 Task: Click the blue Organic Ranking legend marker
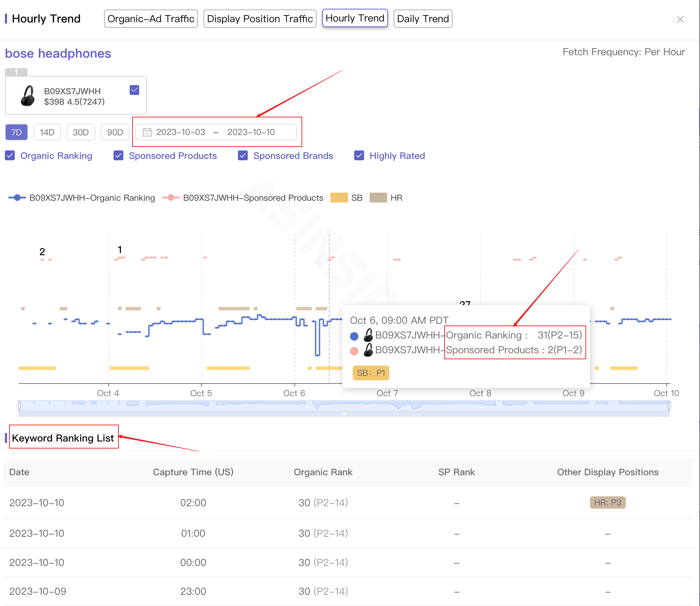pos(16,198)
